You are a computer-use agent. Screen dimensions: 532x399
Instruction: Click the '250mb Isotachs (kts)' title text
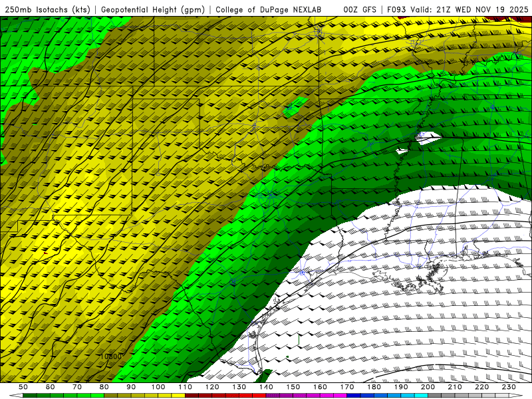(x=48, y=9)
